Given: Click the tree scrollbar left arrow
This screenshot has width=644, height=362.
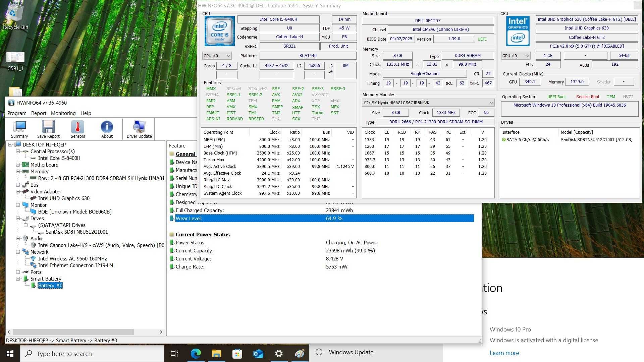Looking at the screenshot, I should point(9,332).
